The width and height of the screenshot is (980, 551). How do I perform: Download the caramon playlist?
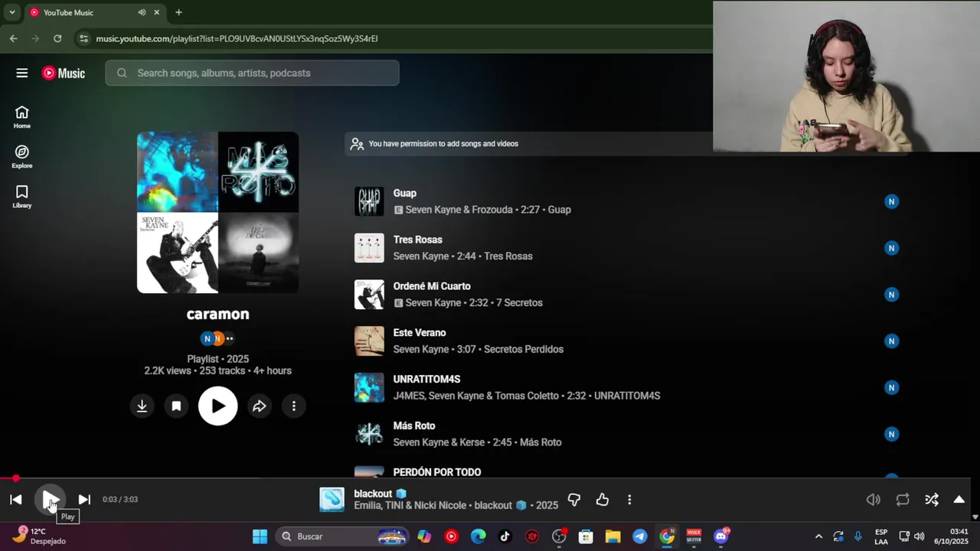click(142, 406)
